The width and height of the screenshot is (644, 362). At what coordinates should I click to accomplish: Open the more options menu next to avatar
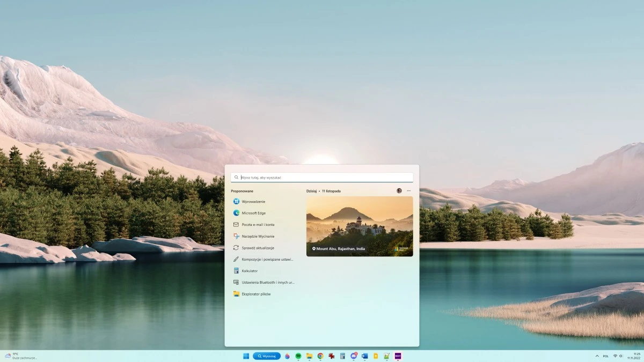408,190
